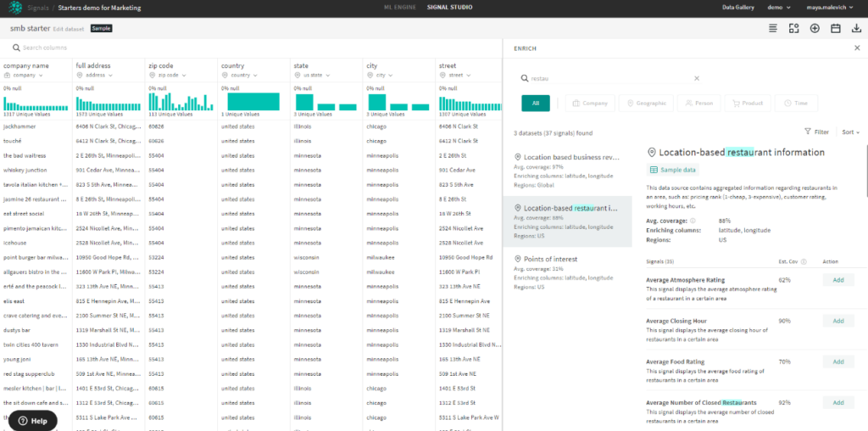Click the '10950 Good Hope Rd' street cell
This screenshot has height=431, width=868.
468,258
